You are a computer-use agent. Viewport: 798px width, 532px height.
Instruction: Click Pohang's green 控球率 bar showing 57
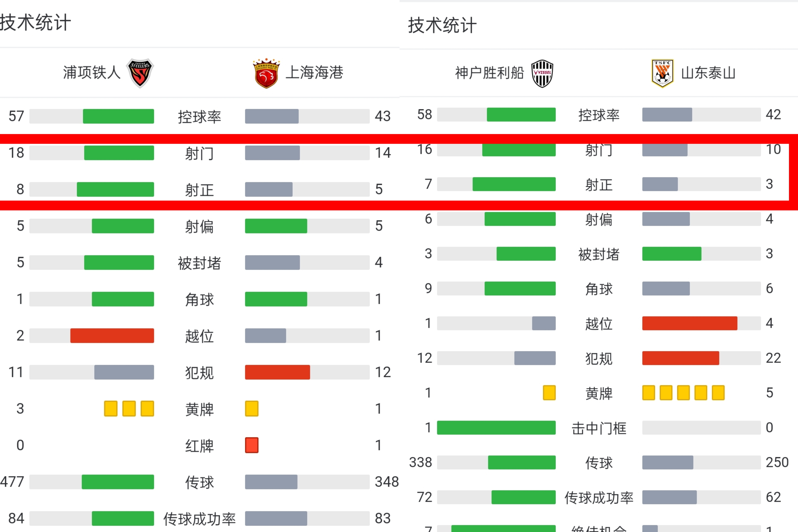pos(118,116)
